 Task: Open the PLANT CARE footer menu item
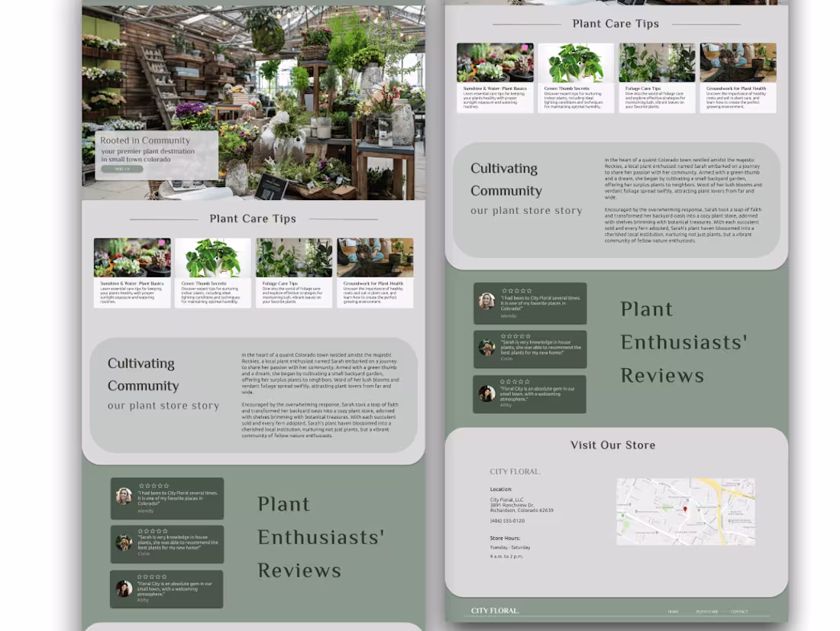(707, 610)
